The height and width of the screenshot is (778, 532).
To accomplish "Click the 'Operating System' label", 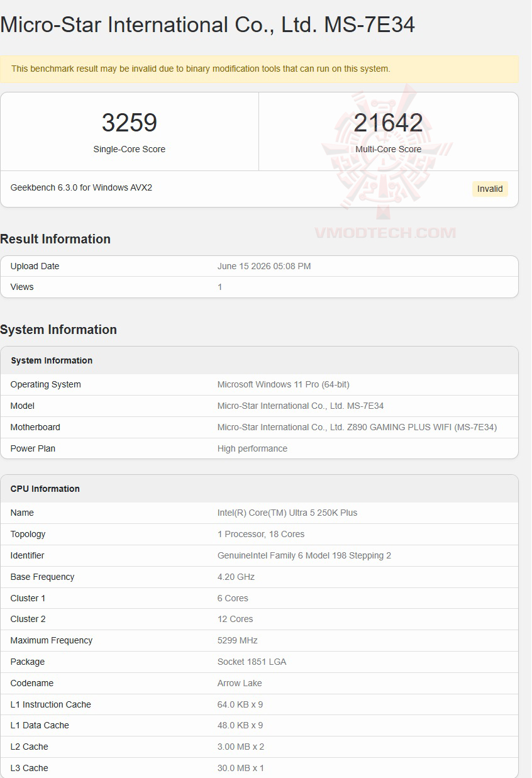I will pos(46,384).
